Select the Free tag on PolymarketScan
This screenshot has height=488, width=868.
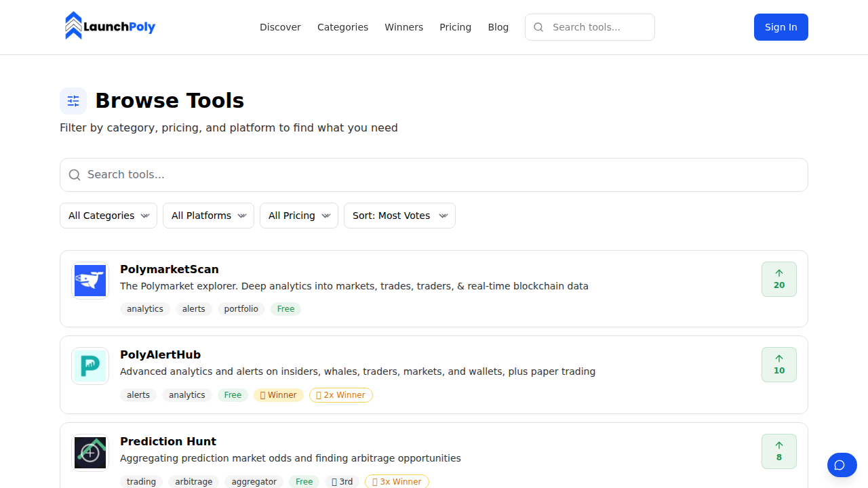click(285, 308)
